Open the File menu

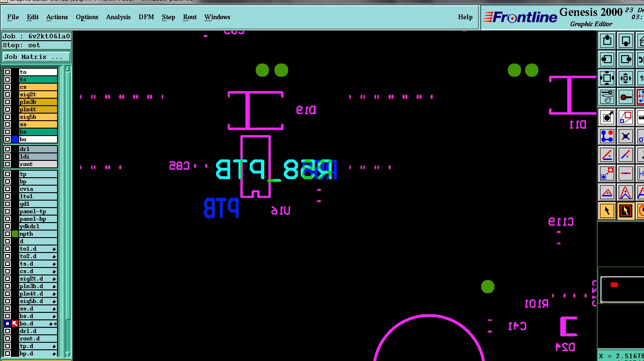point(13,17)
